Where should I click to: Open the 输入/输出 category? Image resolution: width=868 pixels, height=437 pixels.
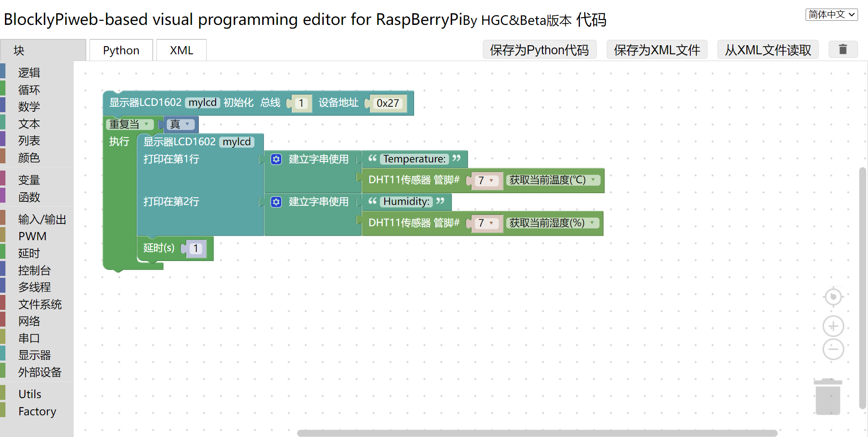37,219
